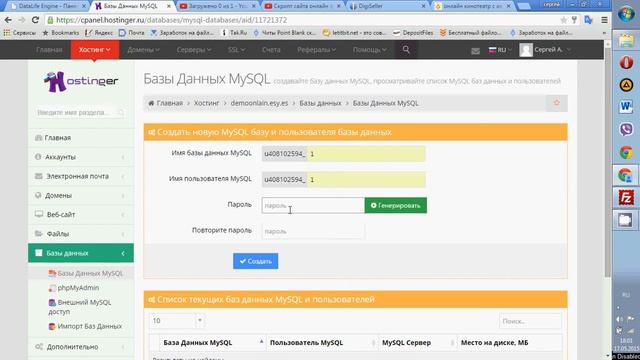Click the sidebar section search field

coord(80,112)
